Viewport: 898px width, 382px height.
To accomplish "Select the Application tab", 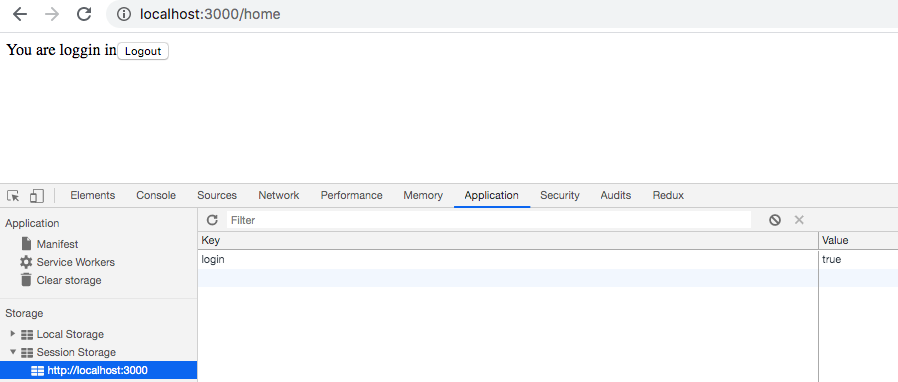I will coord(491,195).
